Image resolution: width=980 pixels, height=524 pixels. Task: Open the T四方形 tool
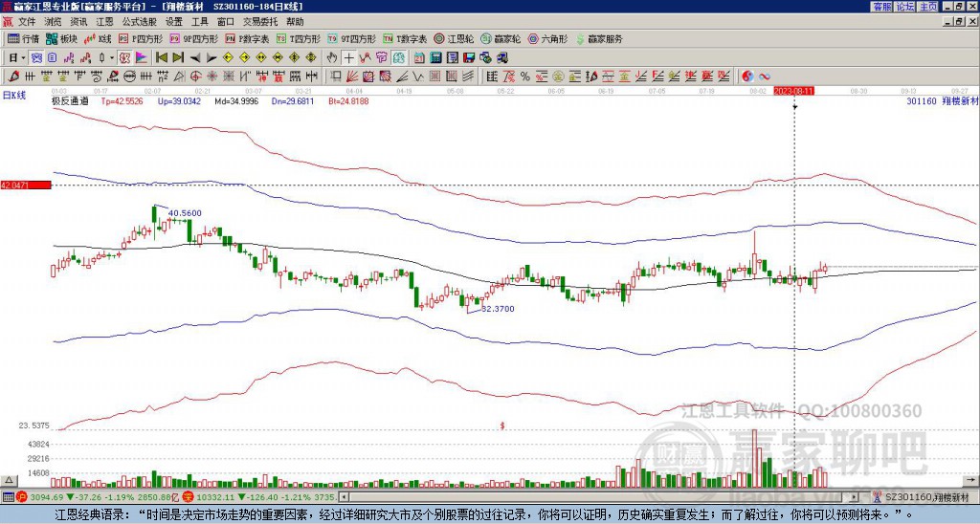(299, 38)
